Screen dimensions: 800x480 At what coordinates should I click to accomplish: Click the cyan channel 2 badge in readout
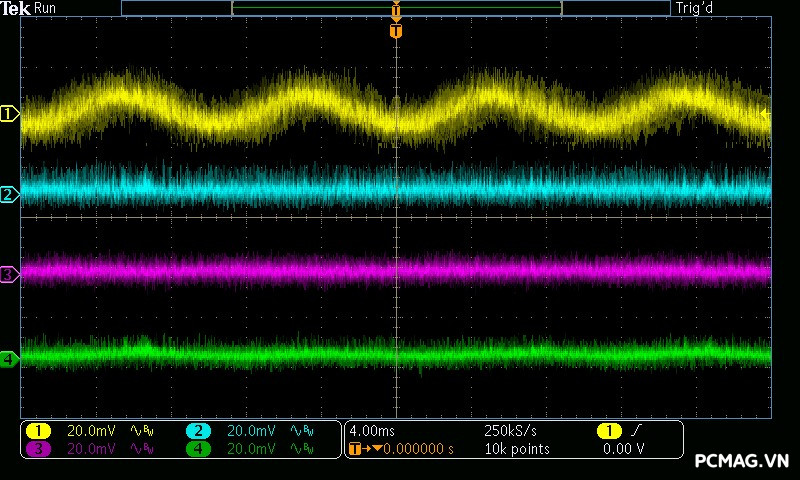click(199, 431)
